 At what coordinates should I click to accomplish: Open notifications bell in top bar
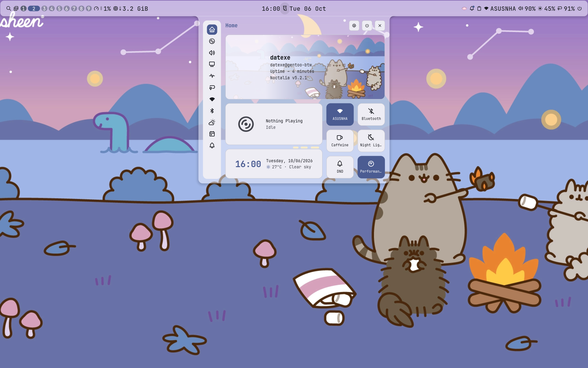[x=472, y=9]
